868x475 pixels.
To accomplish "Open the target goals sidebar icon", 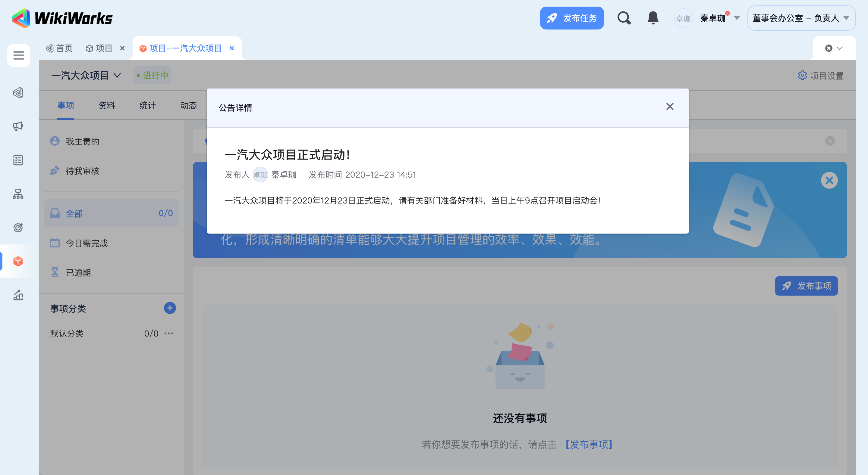I will [18, 228].
